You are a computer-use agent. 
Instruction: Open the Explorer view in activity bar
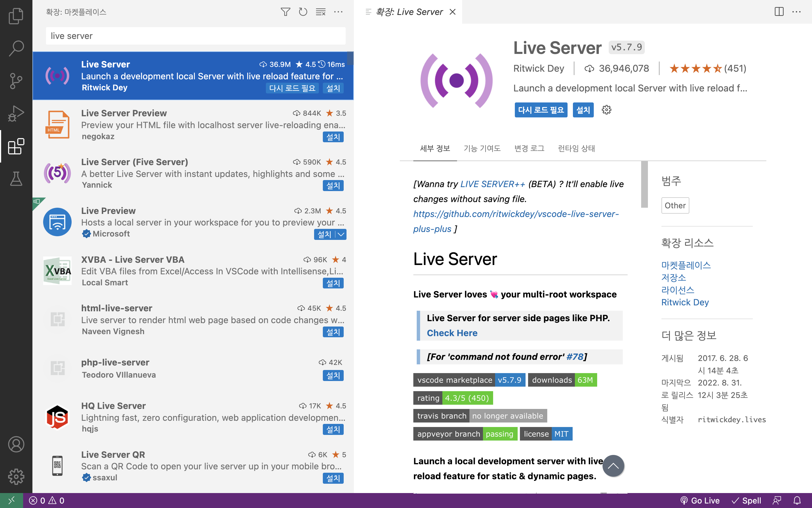[16, 16]
